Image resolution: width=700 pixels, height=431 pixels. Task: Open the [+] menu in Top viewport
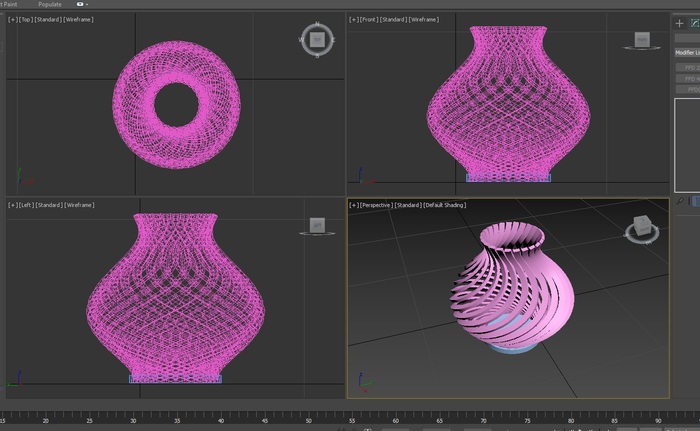tap(13, 19)
